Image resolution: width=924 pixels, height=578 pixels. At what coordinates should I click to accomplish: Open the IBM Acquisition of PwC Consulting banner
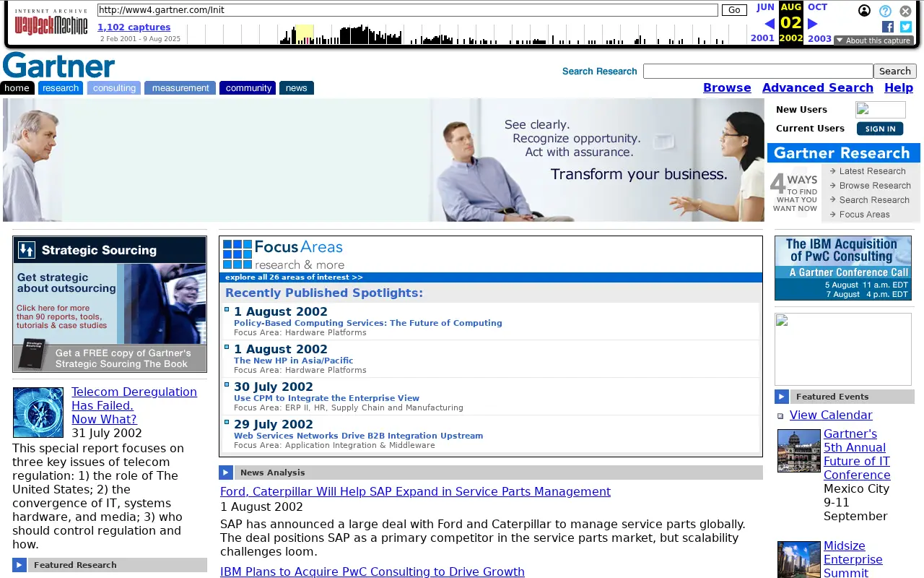click(x=843, y=268)
